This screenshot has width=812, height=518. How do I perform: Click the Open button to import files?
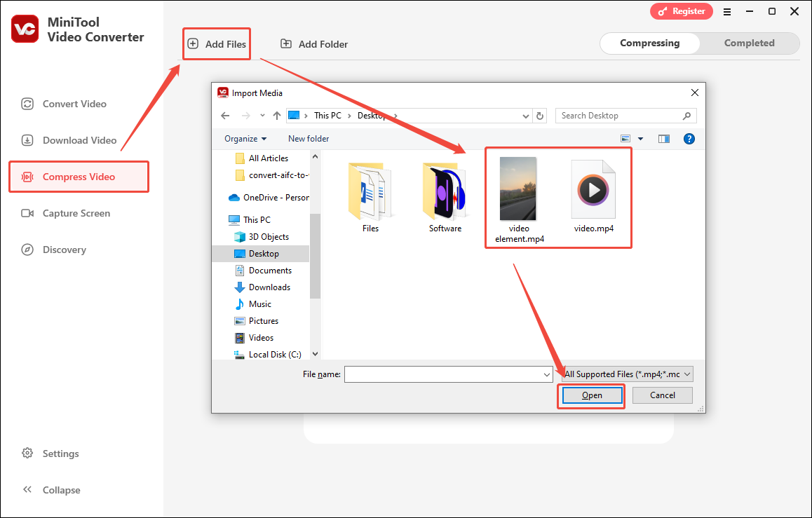point(591,395)
